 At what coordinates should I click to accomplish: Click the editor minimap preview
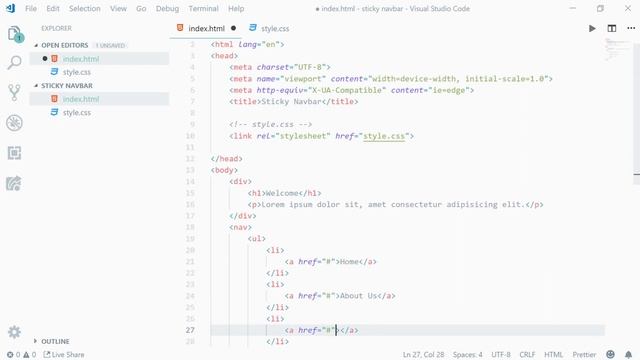pyautogui.click(x=618, y=49)
